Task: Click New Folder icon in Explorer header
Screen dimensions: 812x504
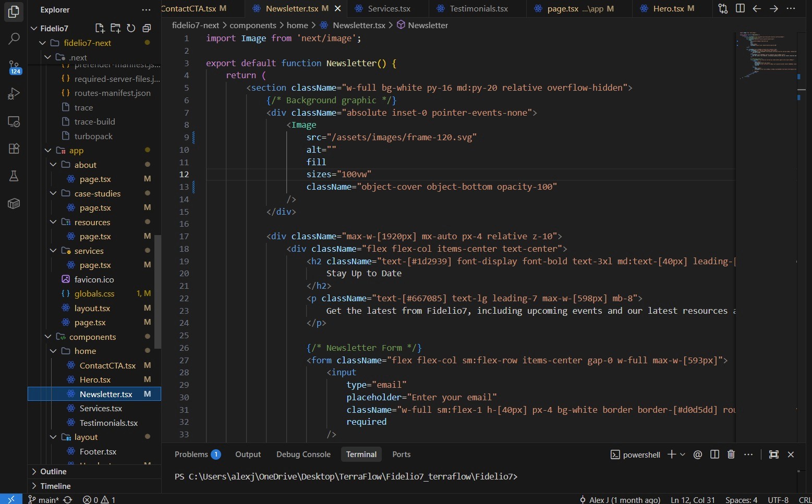Action: pos(115,28)
